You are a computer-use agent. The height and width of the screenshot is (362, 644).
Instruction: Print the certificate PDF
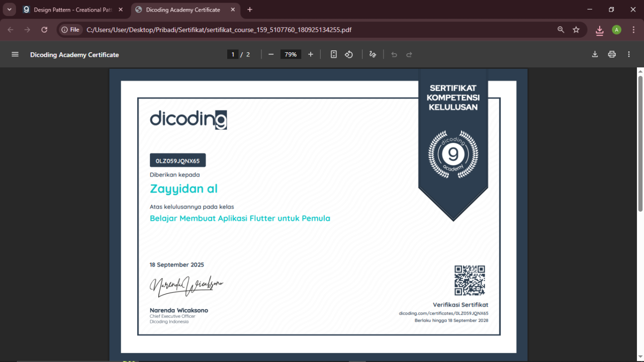[x=612, y=54]
